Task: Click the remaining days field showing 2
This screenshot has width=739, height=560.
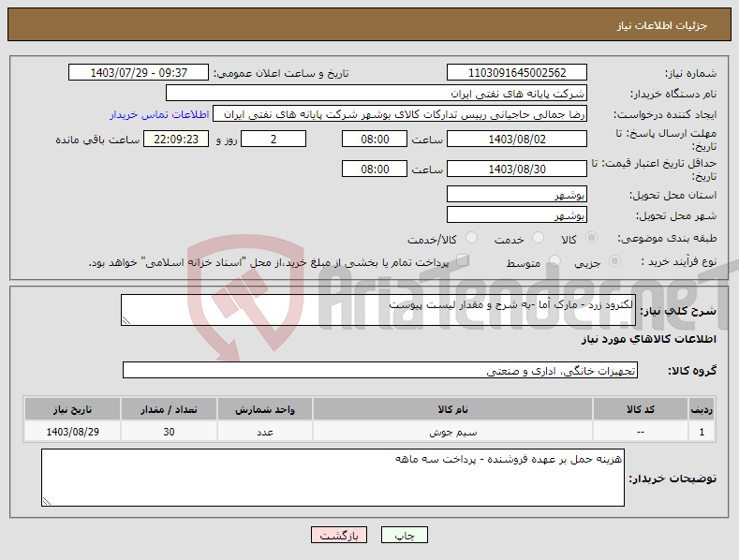Action: pos(273,139)
